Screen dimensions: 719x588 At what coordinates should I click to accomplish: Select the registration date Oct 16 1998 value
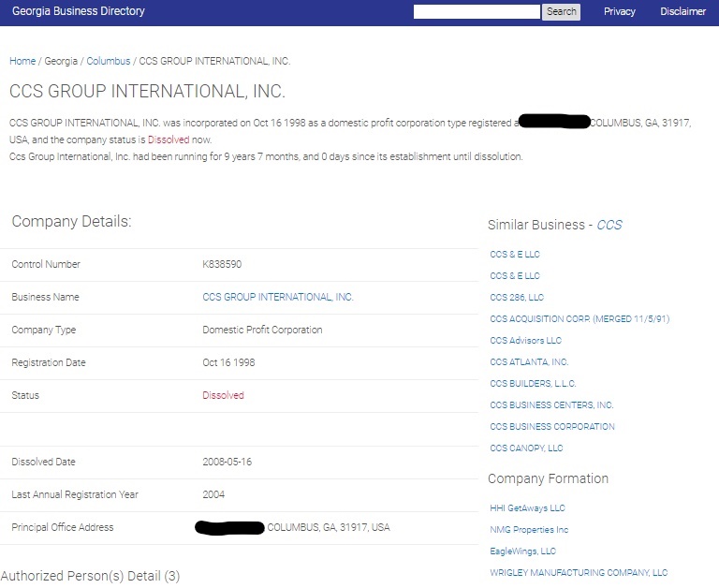tap(228, 362)
